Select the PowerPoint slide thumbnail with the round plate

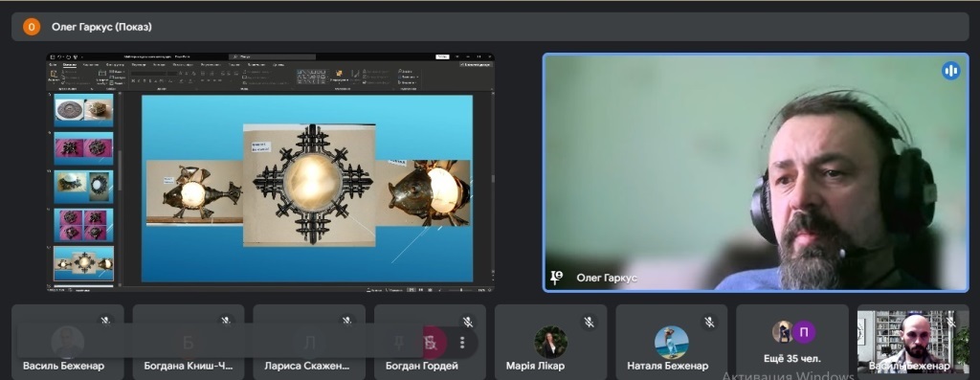[84, 110]
